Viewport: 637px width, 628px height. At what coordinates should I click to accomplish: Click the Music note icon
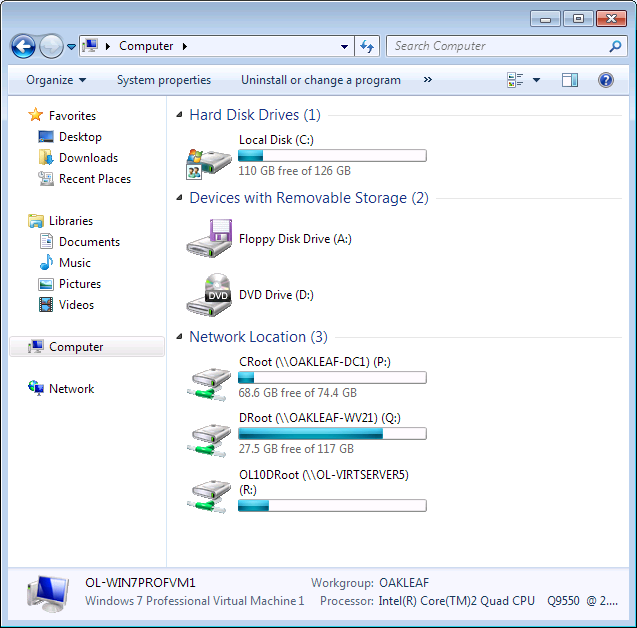(x=46, y=262)
